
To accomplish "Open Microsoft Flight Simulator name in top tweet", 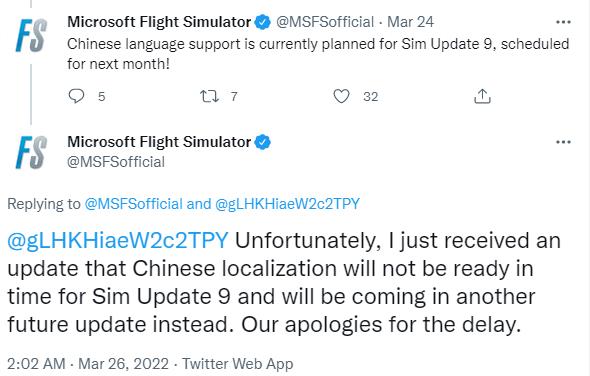I will pyautogui.click(x=159, y=22).
